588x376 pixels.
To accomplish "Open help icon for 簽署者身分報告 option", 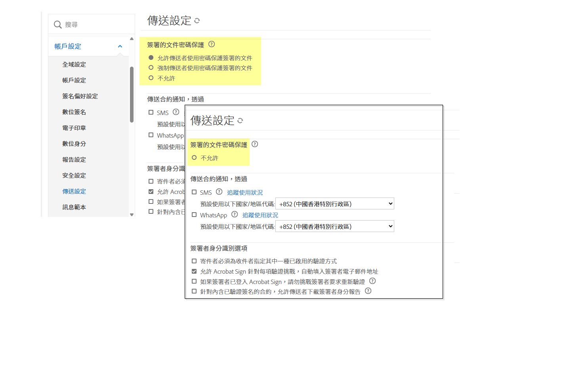I will (x=368, y=291).
